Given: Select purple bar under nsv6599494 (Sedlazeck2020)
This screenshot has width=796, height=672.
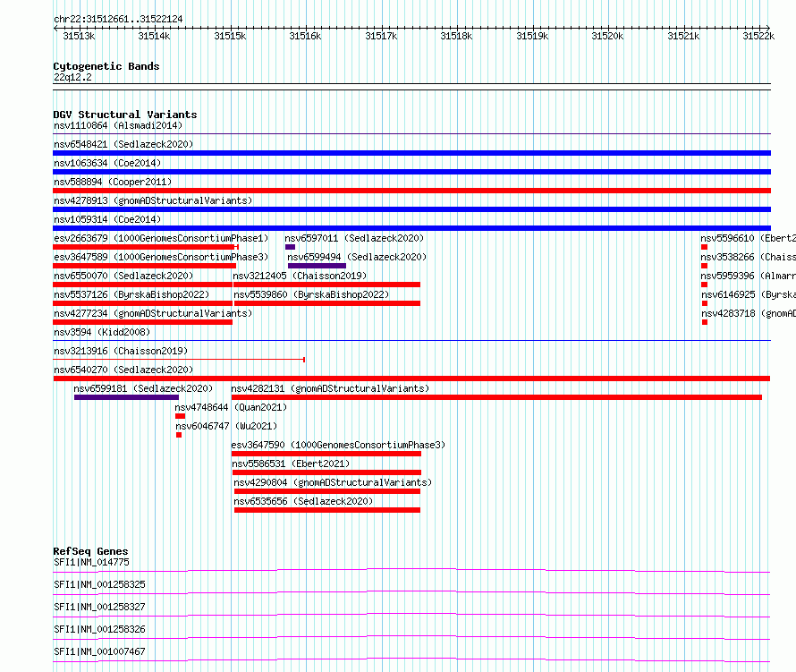Looking at the screenshot, I should tap(317, 266).
